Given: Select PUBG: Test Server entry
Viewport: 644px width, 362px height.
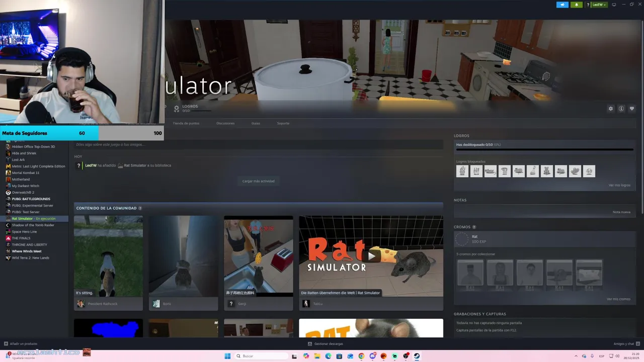Looking at the screenshot, I should click(26, 212).
